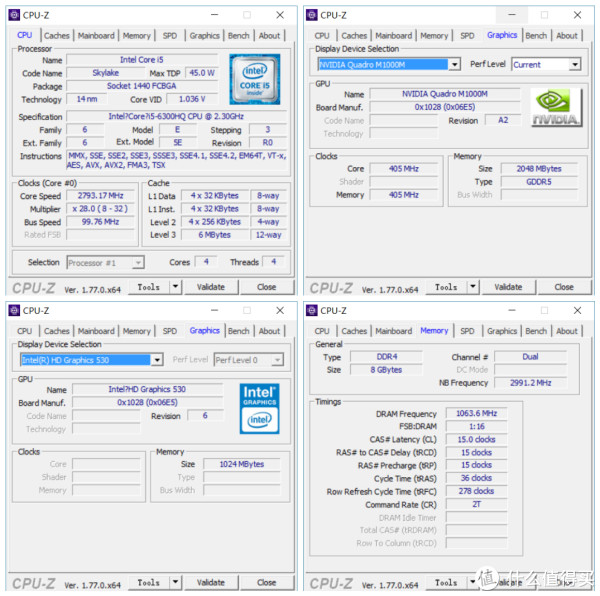
Task: Open Tools arrow menu in the DDR4 memory window
Action: click(x=474, y=582)
